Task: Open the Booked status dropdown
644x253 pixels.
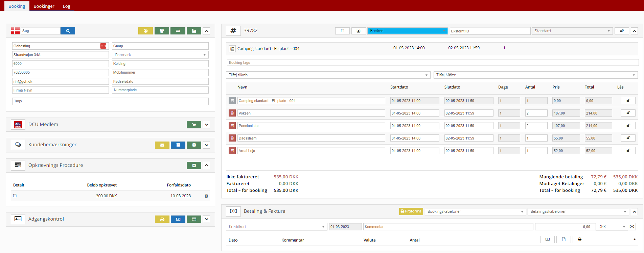Action: (407, 31)
